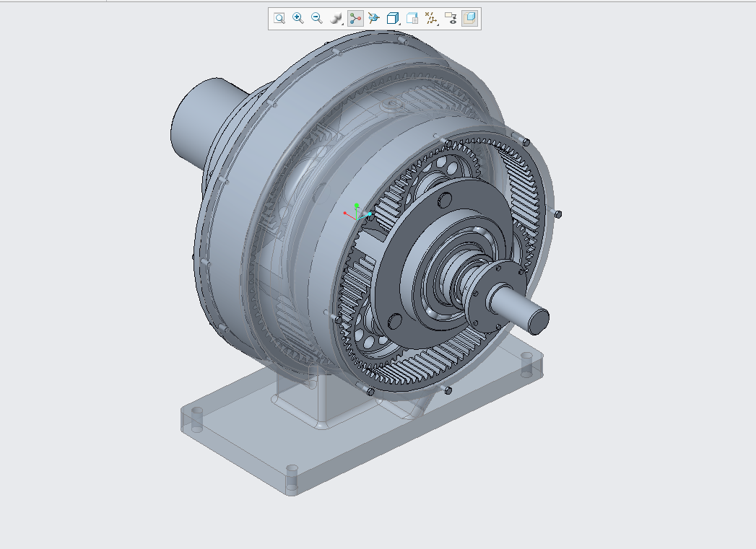Select the front-corner mounting hole of base plate

pyautogui.click(x=292, y=477)
